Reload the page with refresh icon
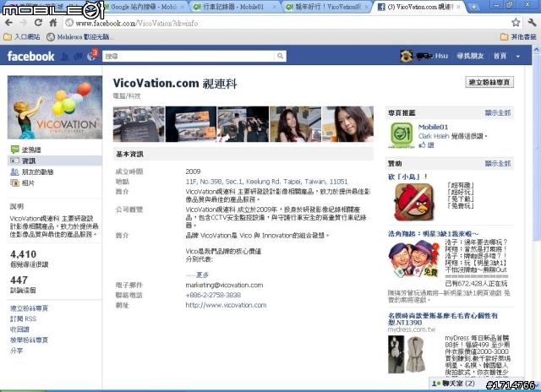The height and width of the screenshot is (392, 541). [38, 23]
